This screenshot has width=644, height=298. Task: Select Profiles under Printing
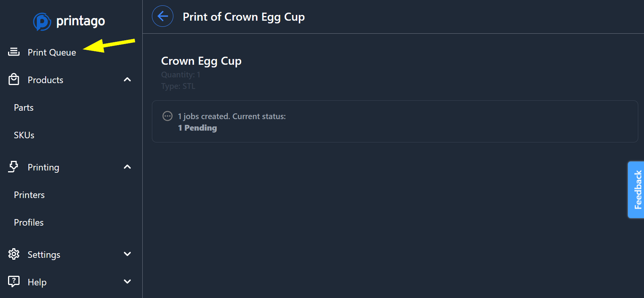coord(29,223)
